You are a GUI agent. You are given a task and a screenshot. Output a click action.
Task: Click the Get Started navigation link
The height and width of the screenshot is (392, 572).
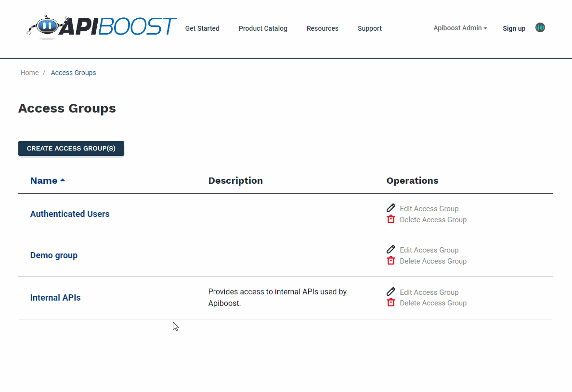[202, 28]
